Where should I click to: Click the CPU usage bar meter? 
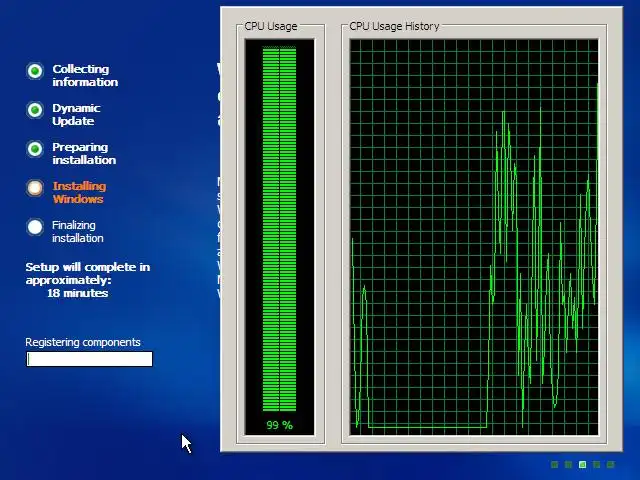280,230
